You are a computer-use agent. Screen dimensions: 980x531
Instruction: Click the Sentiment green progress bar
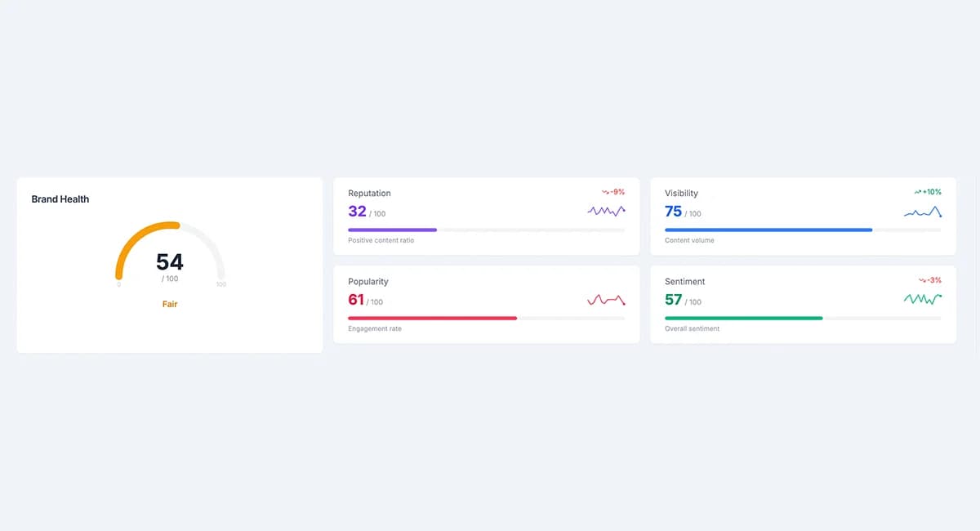[x=803, y=318]
